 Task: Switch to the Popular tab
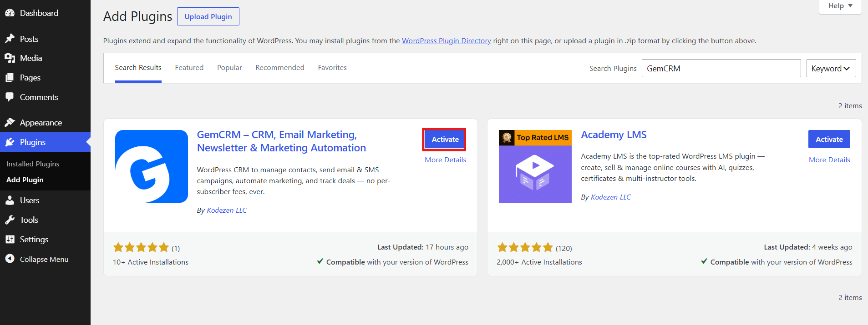click(x=229, y=68)
